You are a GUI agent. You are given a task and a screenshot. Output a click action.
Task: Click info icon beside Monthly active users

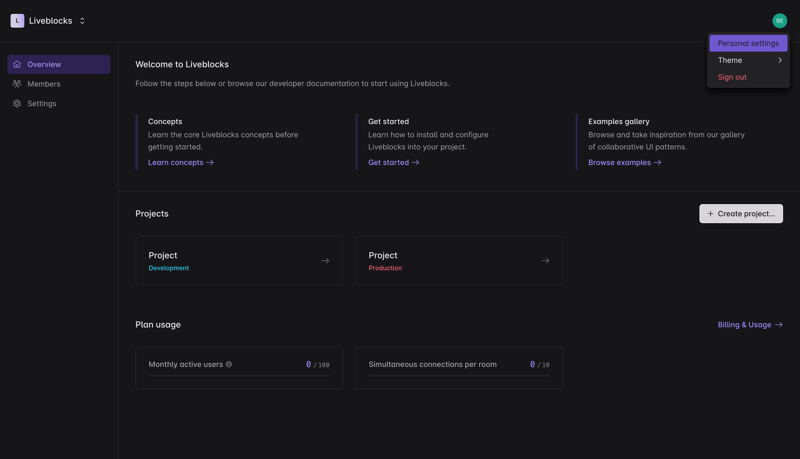(x=229, y=364)
